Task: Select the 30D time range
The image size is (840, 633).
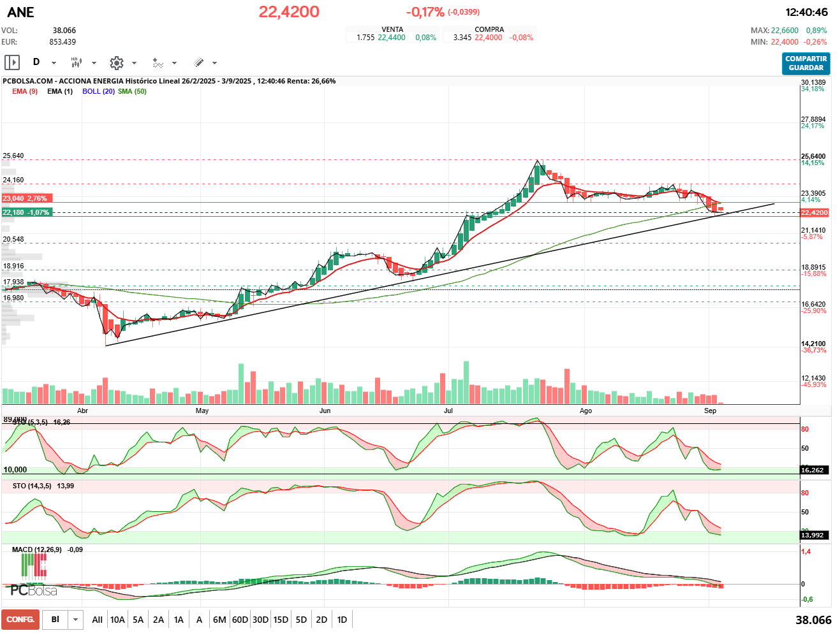Action: 260,620
